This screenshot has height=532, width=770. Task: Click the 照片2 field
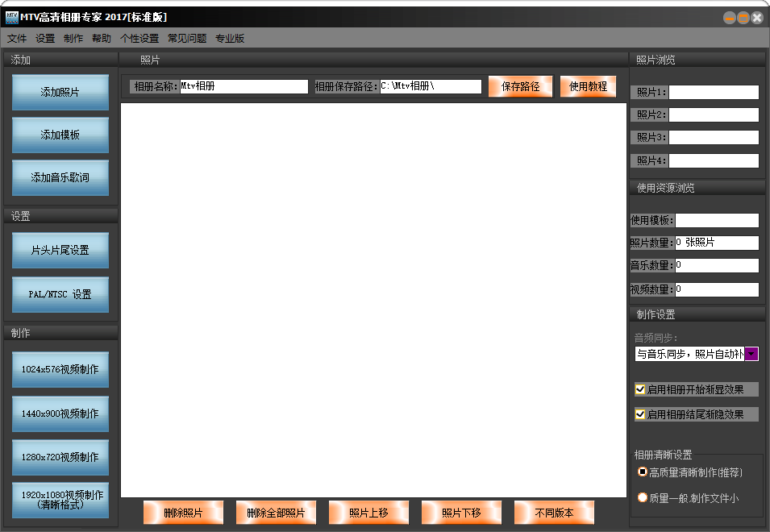point(714,114)
